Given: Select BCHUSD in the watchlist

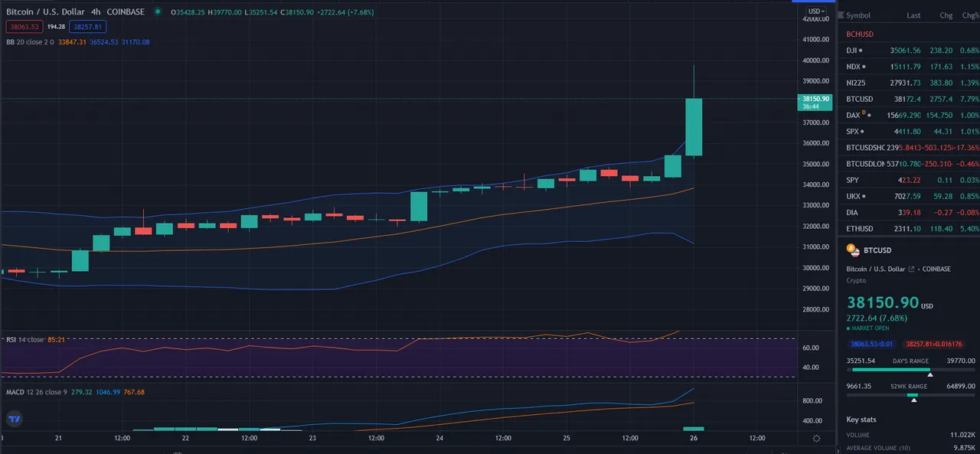Looking at the screenshot, I should 860,34.
